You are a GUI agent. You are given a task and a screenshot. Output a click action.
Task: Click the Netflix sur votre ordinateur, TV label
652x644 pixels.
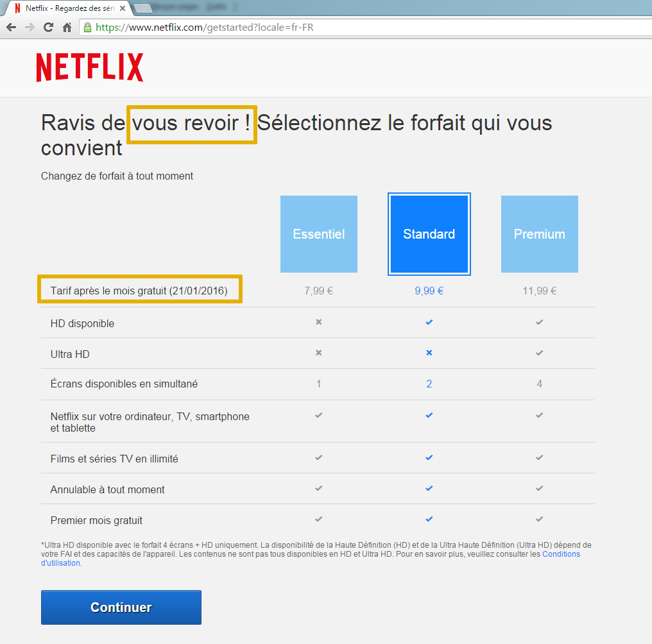(x=150, y=423)
